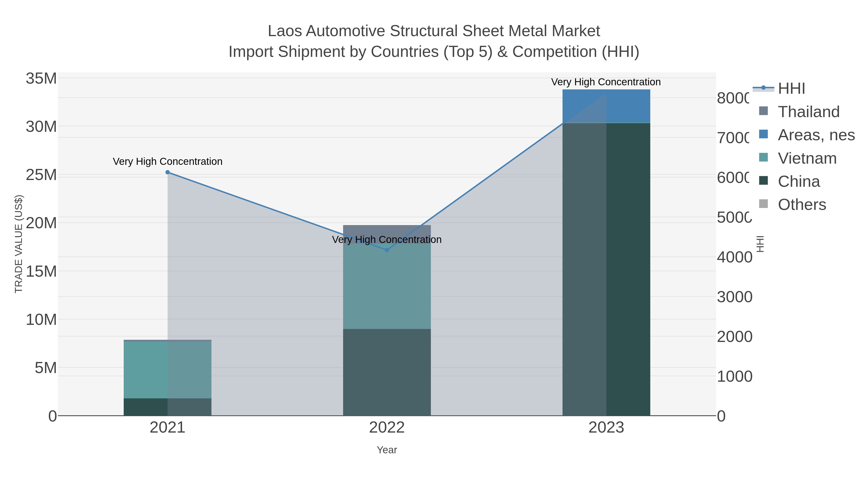Toggle the Vietnam legend entry
The height and width of the screenshot is (488, 868).
click(798, 158)
